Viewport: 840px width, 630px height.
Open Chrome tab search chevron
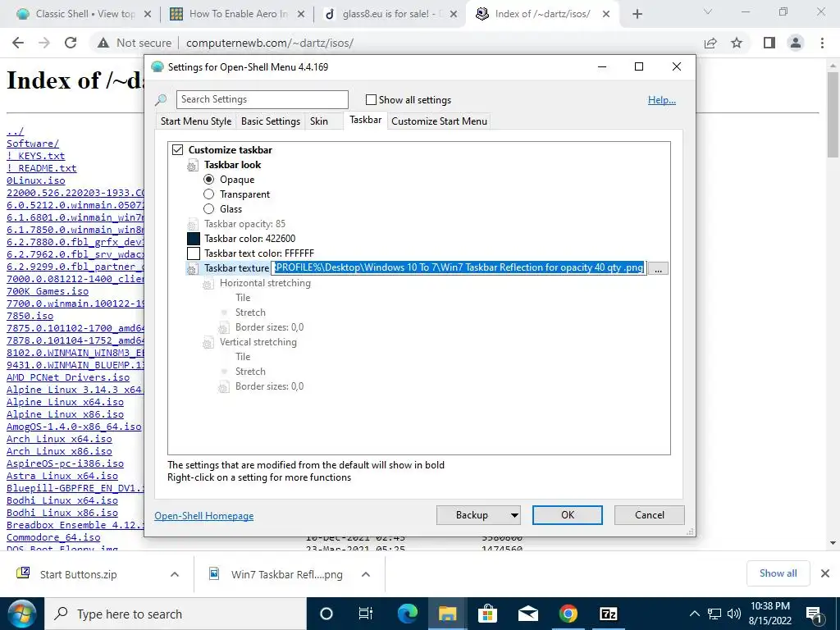pos(708,11)
